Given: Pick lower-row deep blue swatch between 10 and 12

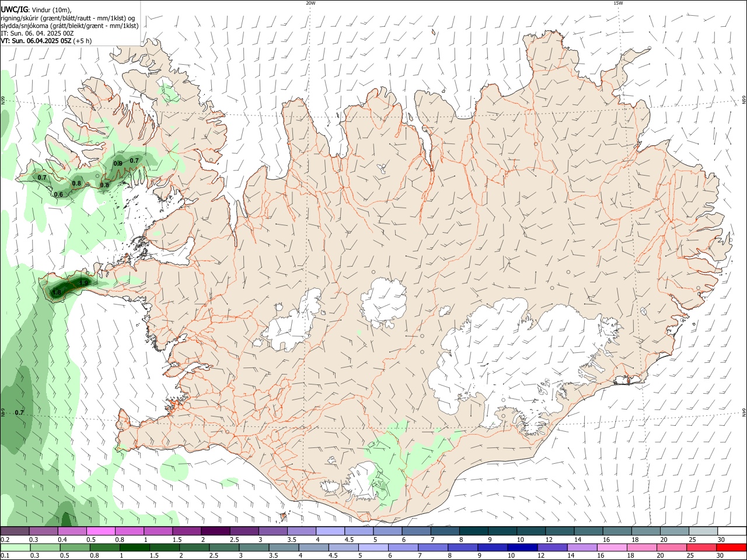Looking at the screenshot, I should click(522, 547).
